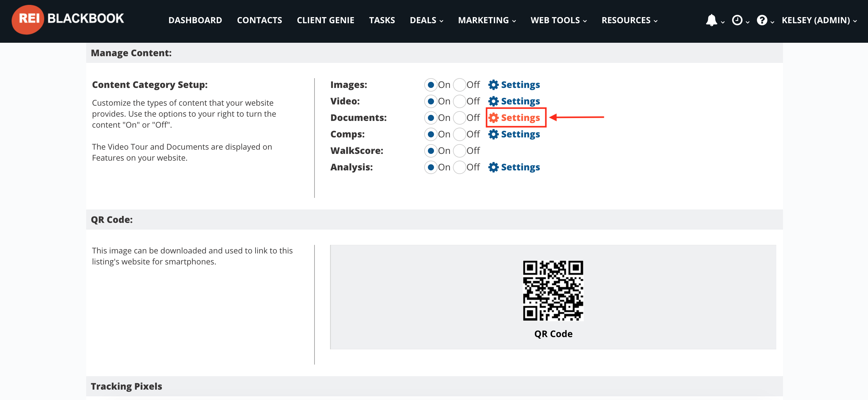
Task: Turn Images content On
Action: point(431,85)
